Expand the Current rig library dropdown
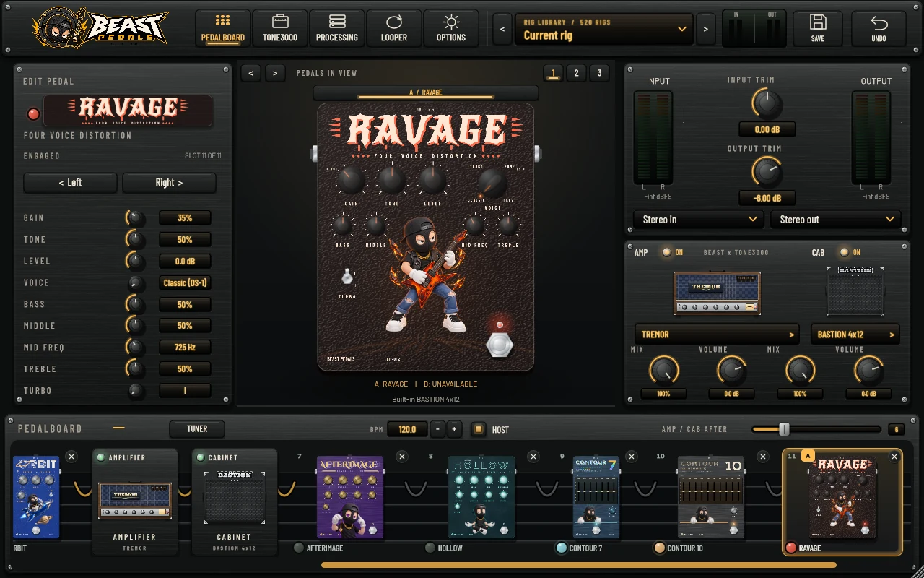This screenshot has width=924, height=578. [x=604, y=30]
